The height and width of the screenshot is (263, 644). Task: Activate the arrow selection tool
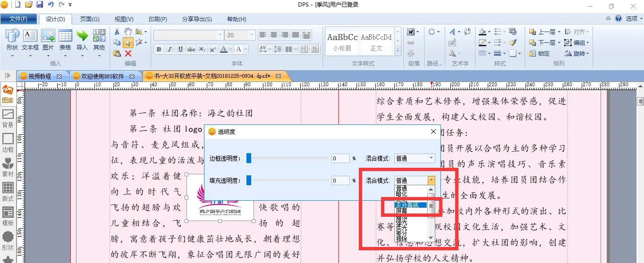pos(127,42)
